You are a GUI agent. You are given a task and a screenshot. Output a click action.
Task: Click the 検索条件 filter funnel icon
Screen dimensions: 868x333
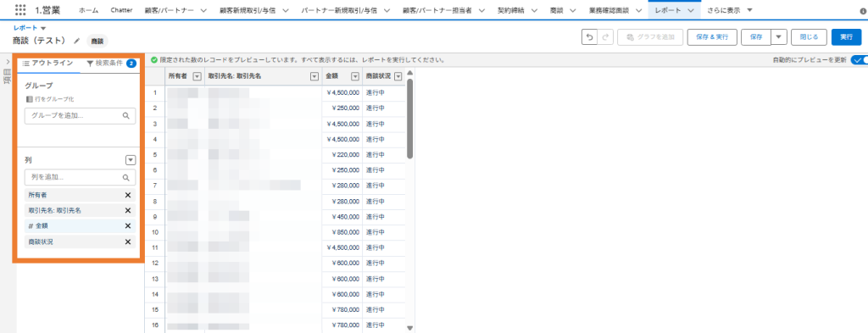click(x=90, y=63)
